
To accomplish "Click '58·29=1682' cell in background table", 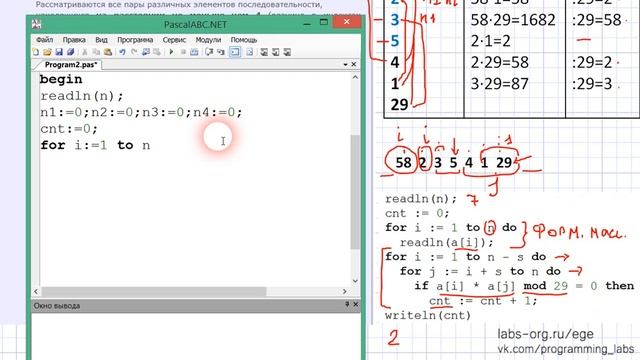I will click(x=513, y=20).
